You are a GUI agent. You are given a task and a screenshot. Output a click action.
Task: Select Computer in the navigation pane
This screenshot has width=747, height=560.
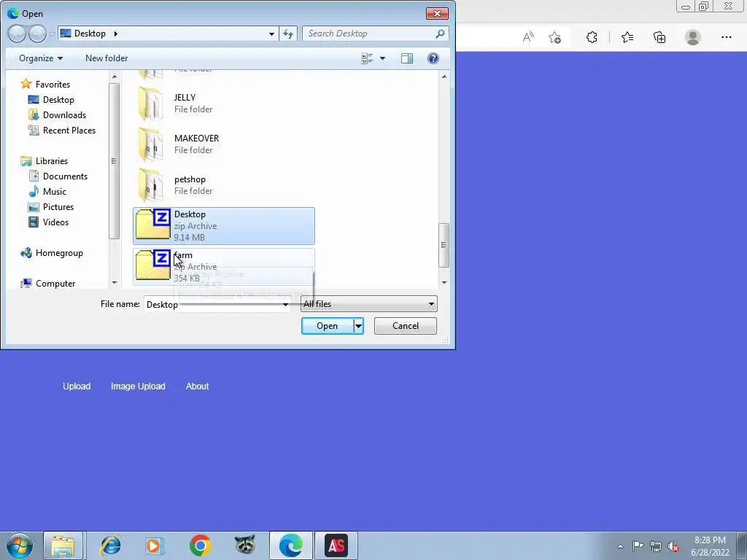tap(47, 284)
